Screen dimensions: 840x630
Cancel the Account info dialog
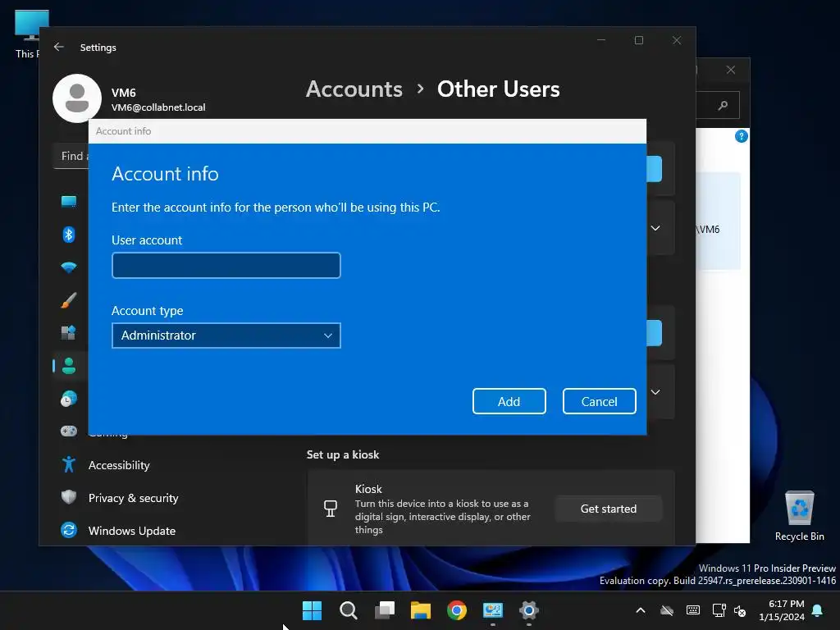[599, 401]
